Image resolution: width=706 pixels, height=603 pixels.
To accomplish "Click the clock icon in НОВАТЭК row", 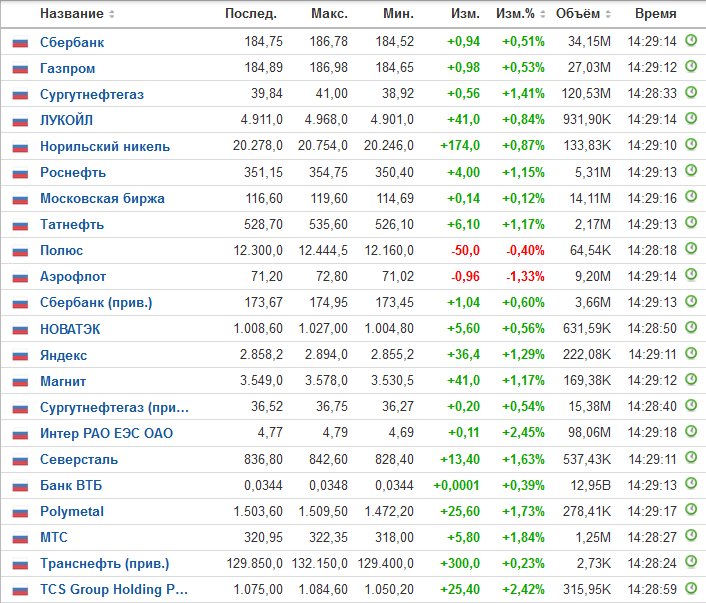I will pos(691,327).
